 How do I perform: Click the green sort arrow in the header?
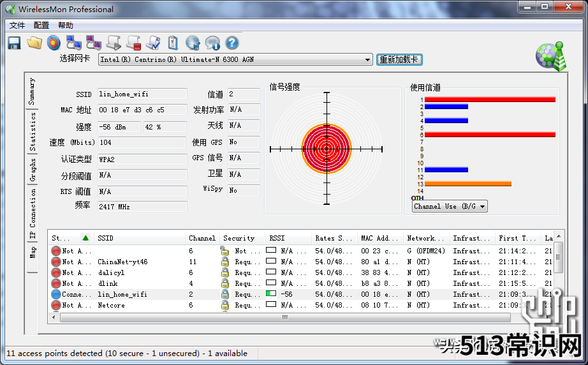point(85,238)
